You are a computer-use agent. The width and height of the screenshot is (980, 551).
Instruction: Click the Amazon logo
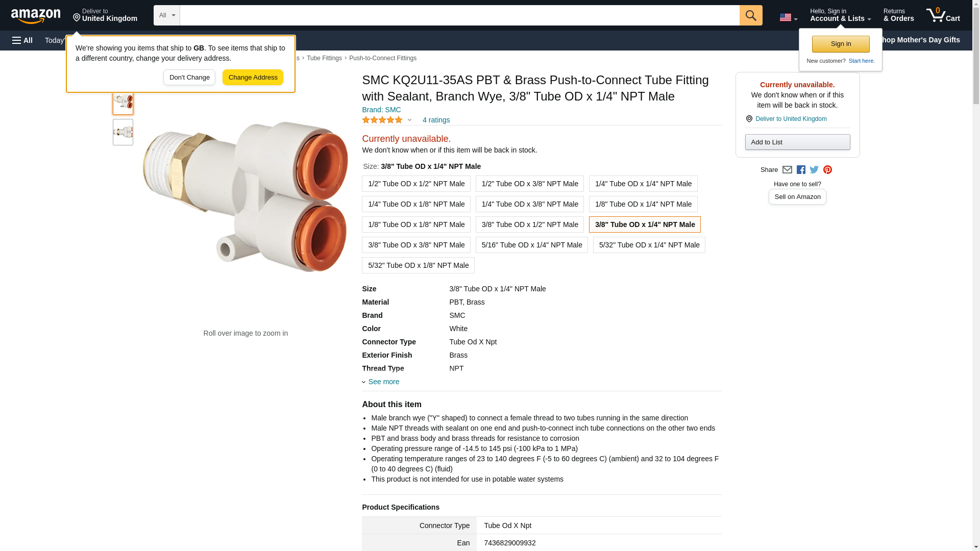pyautogui.click(x=36, y=16)
